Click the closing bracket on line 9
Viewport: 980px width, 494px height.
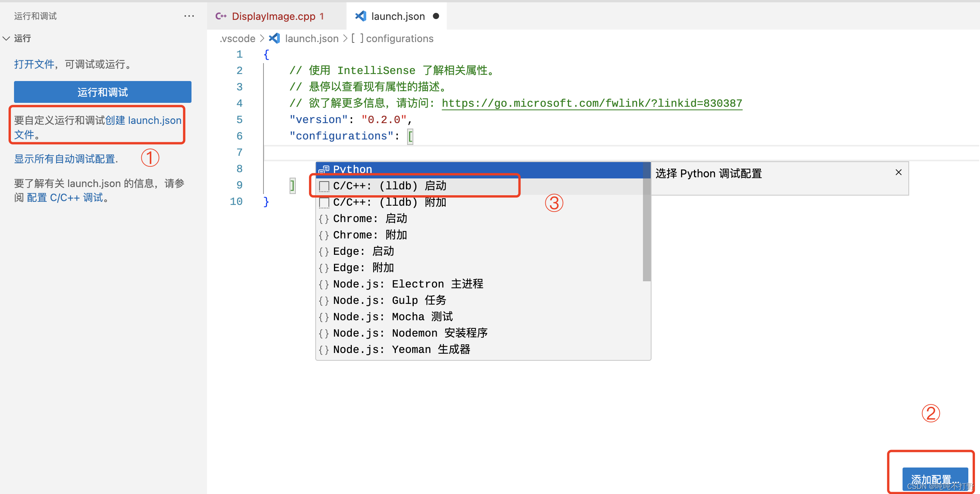click(x=292, y=185)
